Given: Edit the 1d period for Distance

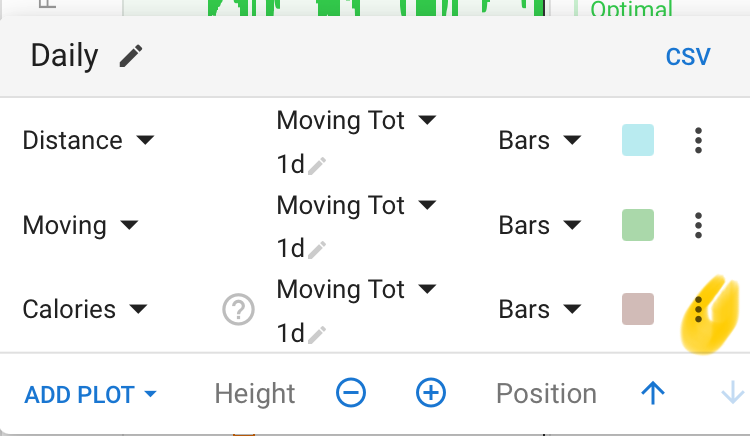Looking at the screenshot, I should coord(317,166).
